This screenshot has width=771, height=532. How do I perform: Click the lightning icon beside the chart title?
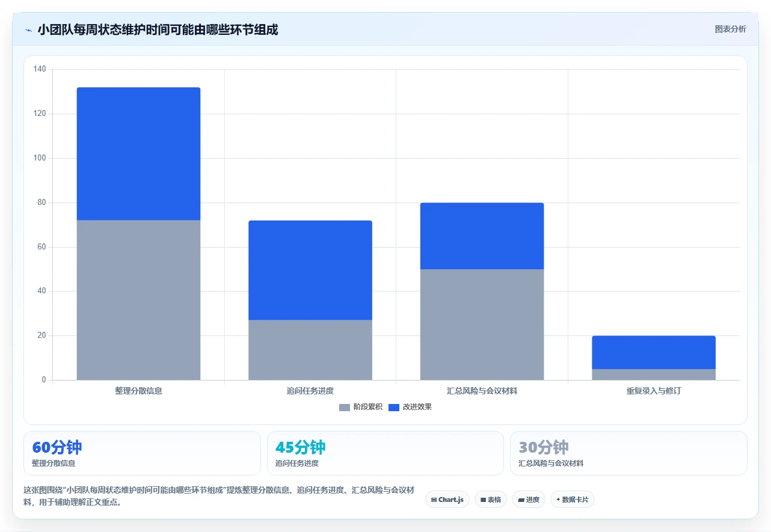tap(28, 29)
